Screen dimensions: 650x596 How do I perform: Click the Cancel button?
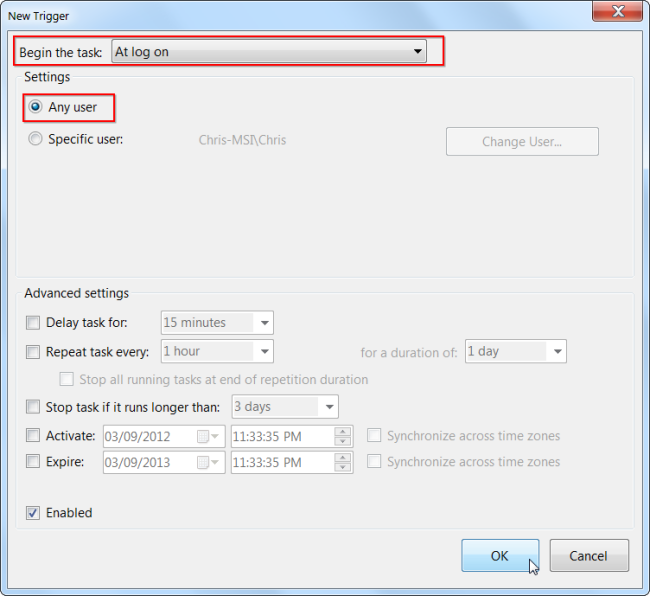coord(589,555)
